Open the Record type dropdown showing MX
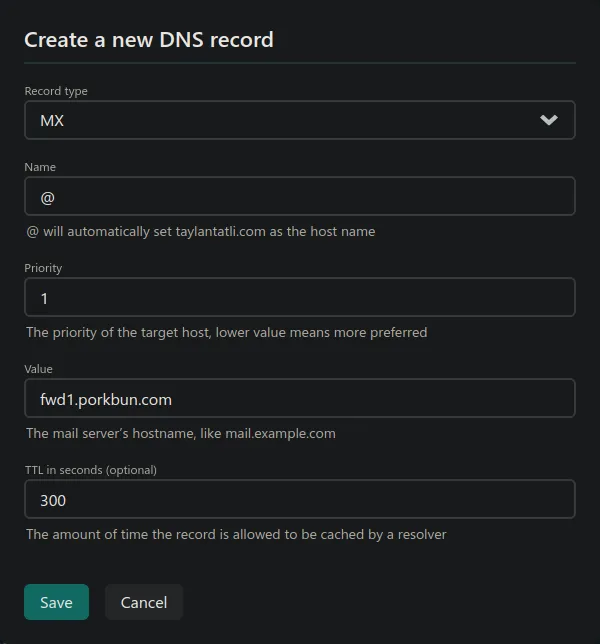This screenshot has width=600, height=644. 300,120
